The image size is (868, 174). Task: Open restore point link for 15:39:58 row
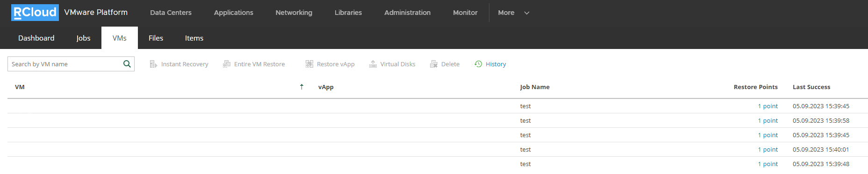click(768, 120)
